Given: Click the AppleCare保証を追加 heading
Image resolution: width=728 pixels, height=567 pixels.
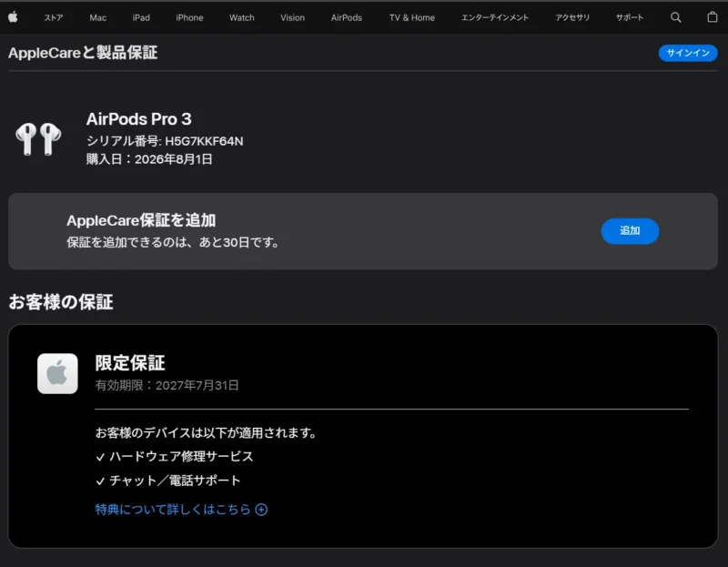Looking at the screenshot, I should click(141, 220).
